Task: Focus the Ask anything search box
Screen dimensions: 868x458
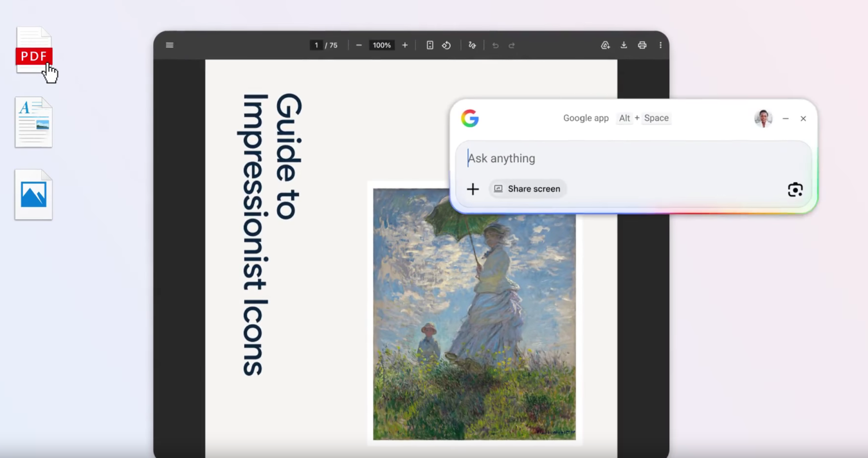Action: pyautogui.click(x=633, y=158)
